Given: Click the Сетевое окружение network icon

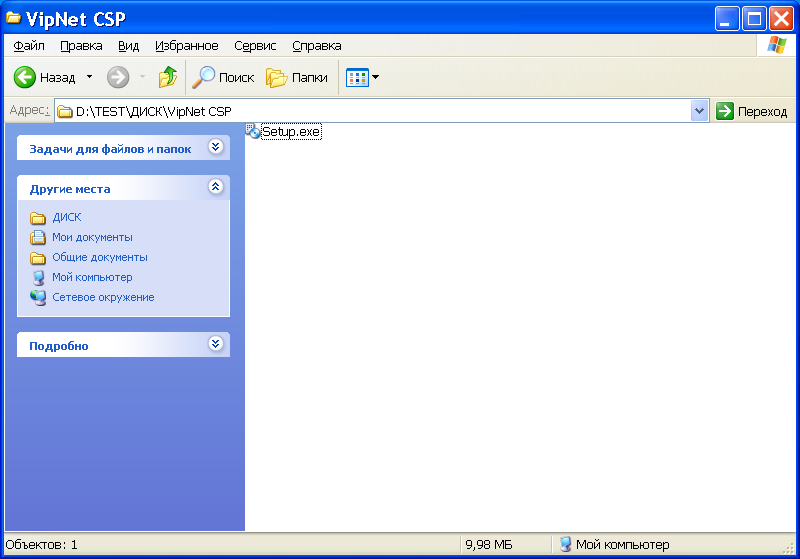Looking at the screenshot, I should point(38,297).
